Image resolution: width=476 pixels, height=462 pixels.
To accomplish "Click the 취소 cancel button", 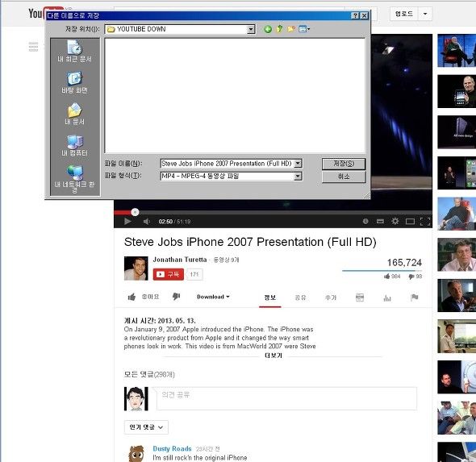I will point(344,177).
